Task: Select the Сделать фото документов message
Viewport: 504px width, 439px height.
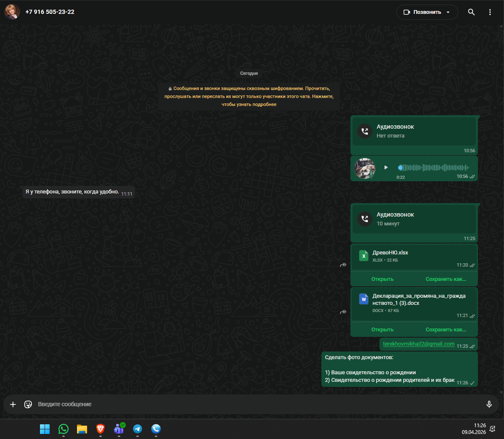Action: coord(400,369)
